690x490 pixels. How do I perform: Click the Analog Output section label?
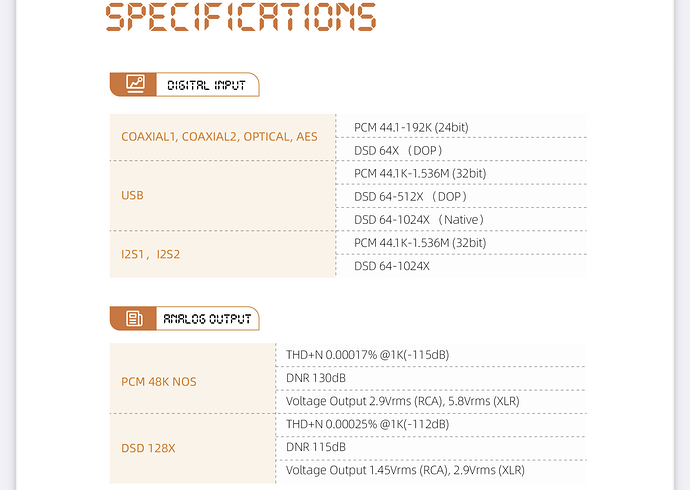coord(205,319)
